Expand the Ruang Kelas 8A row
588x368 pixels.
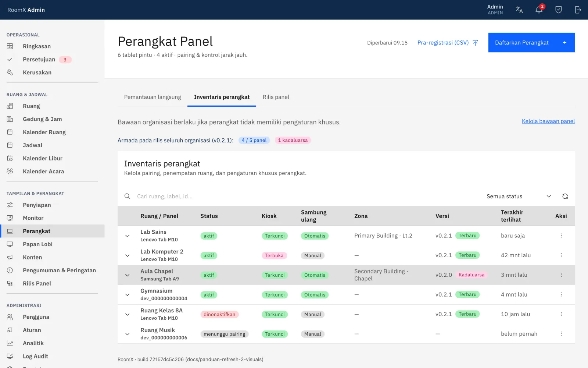point(128,314)
